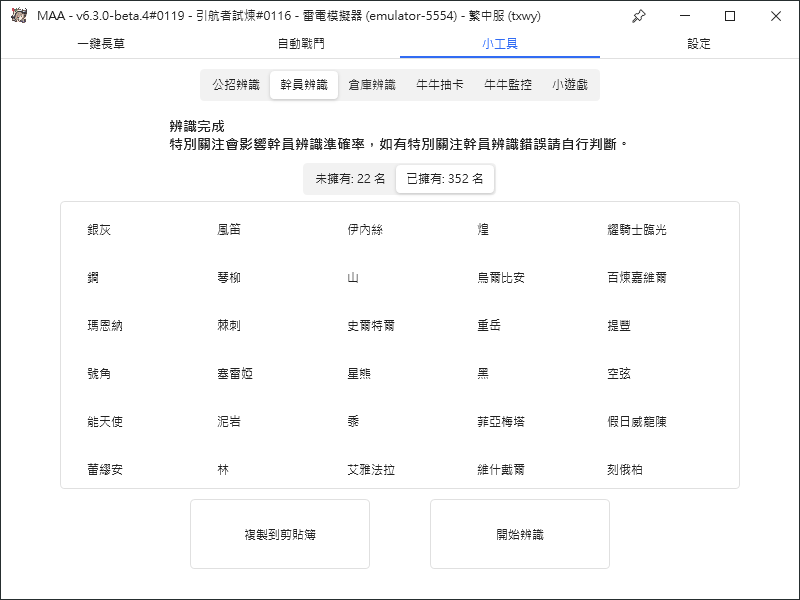Switch to the 一鍵長草 tab
This screenshot has height=600, width=800.
coord(100,44)
